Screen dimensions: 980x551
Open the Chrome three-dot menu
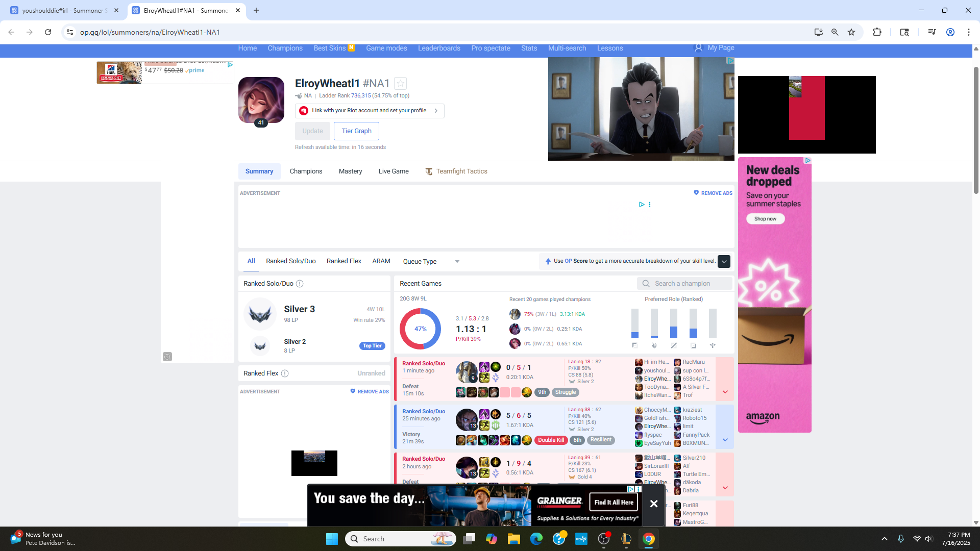click(x=969, y=32)
